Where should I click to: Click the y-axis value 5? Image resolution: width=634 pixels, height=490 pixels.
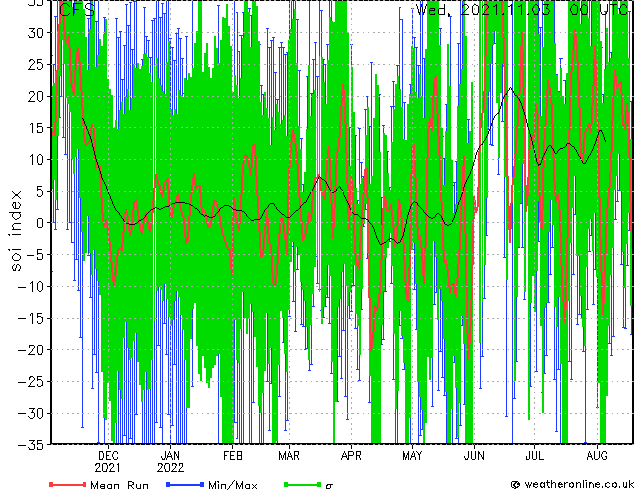click(x=40, y=191)
